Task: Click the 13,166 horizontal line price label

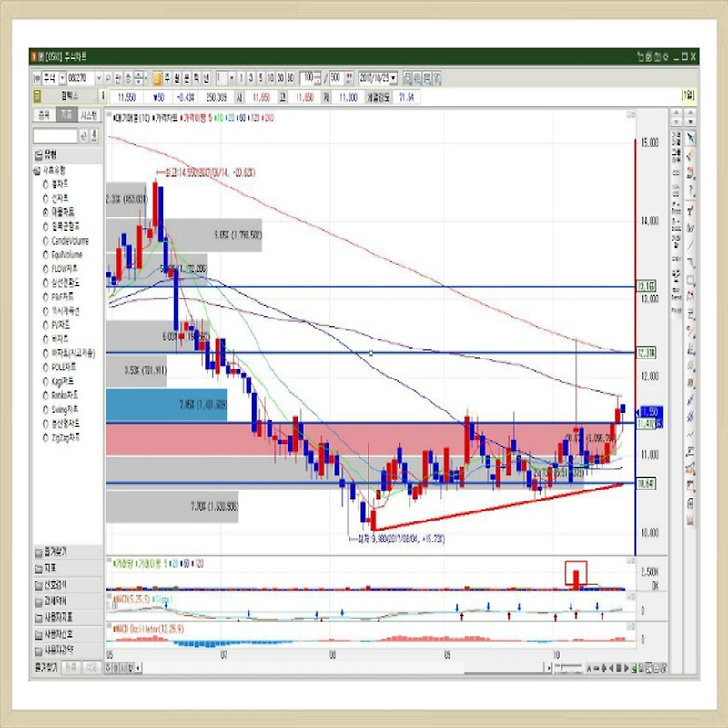Action: point(646,286)
